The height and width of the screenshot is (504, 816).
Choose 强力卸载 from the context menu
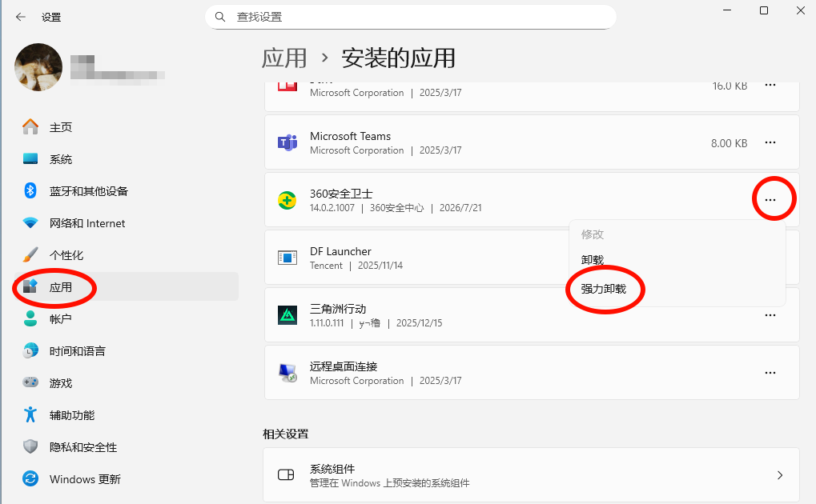tap(604, 289)
